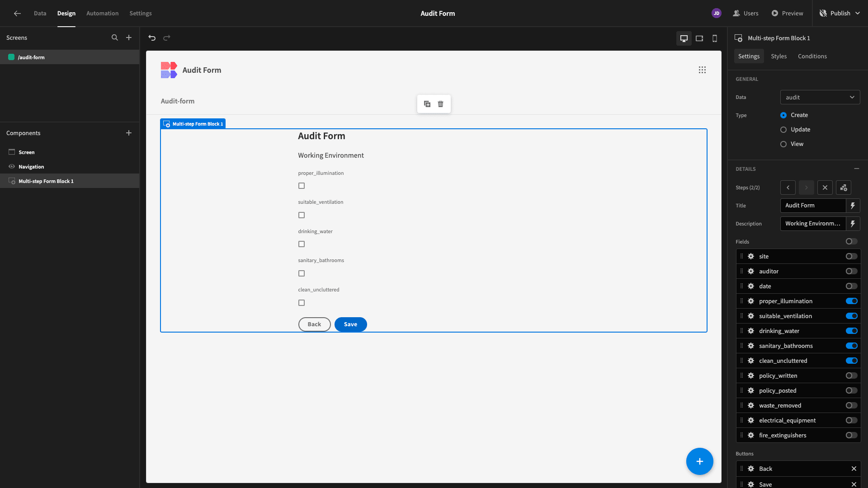Click the undo arrow icon

coord(152,38)
